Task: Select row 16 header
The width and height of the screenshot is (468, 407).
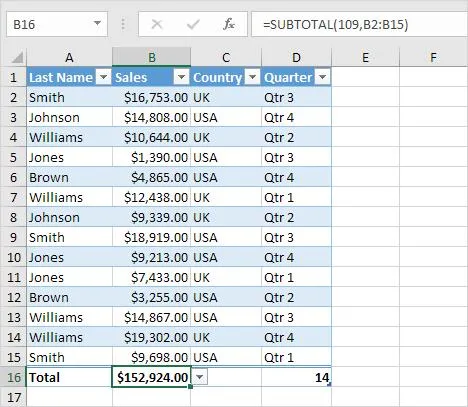Action: (13, 377)
